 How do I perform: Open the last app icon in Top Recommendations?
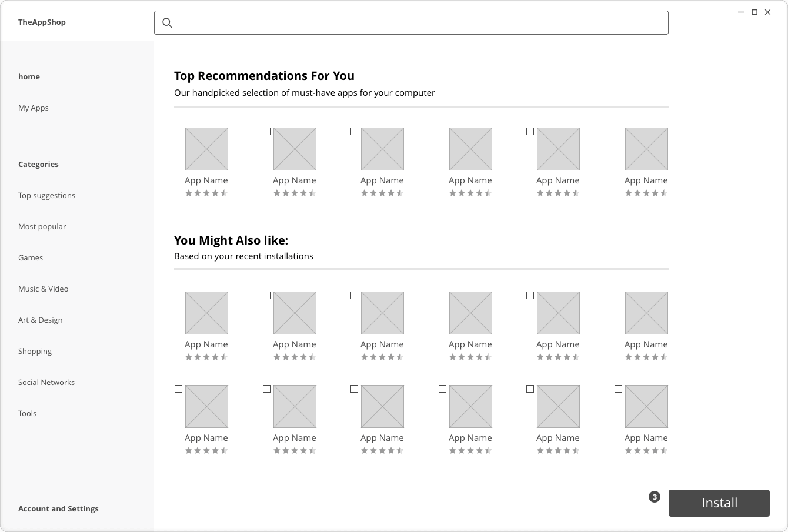646,149
